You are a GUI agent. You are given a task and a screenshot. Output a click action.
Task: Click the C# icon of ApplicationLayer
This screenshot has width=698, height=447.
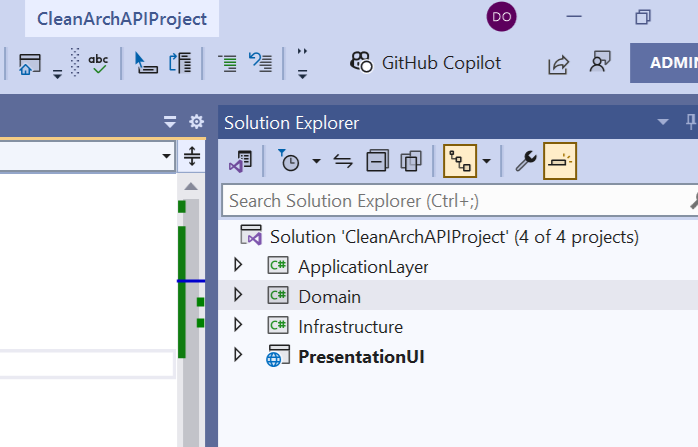tap(278, 266)
